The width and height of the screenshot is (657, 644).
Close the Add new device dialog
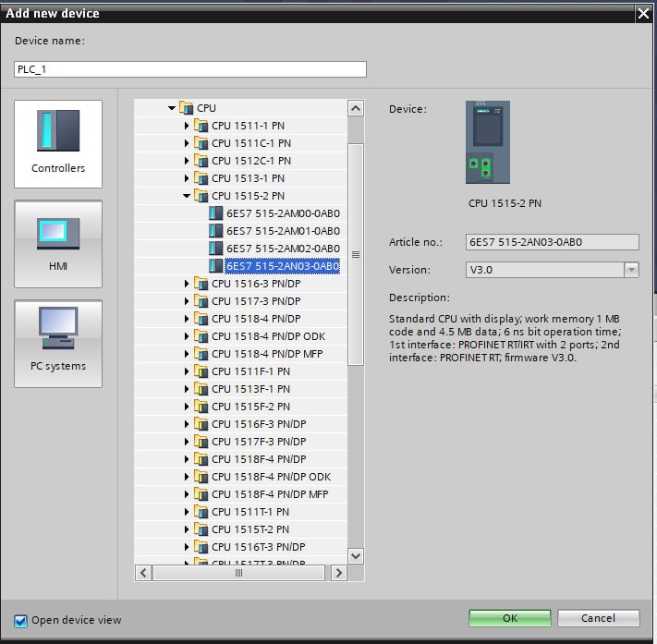[643, 14]
